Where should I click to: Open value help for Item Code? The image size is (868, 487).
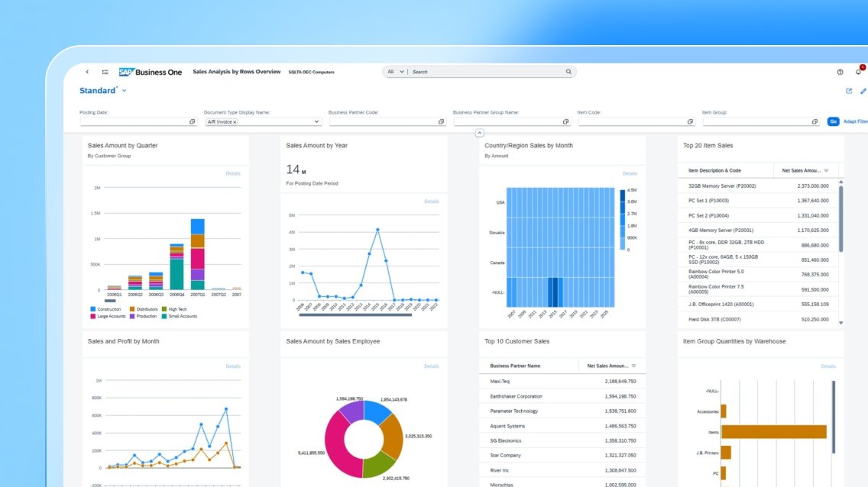pos(690,121)
